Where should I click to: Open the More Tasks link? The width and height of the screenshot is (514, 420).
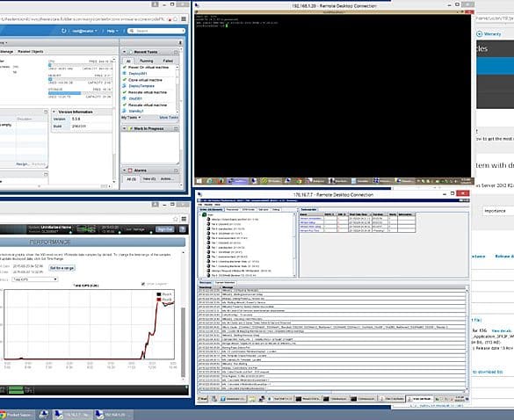tap(169, 118)
